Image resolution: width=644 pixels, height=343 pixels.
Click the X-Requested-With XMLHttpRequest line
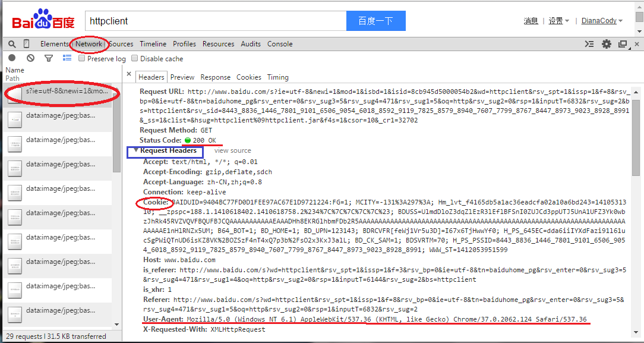[204, 329]
